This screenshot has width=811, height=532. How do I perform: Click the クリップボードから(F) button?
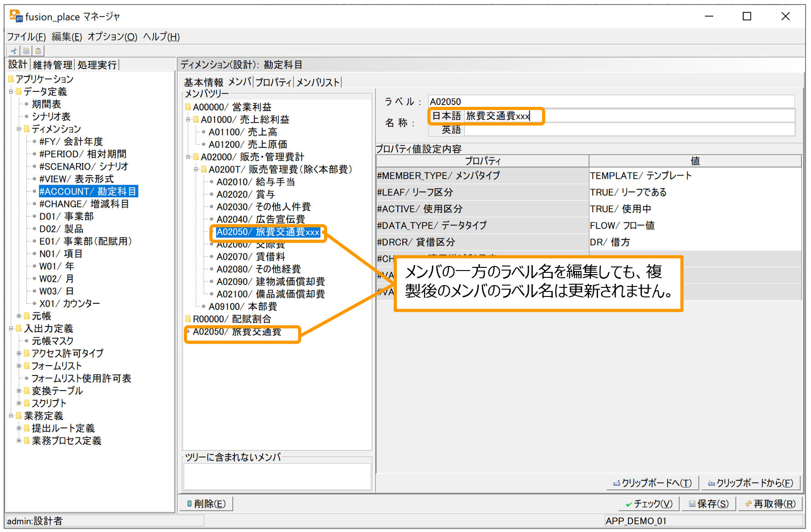click(750, 483)
